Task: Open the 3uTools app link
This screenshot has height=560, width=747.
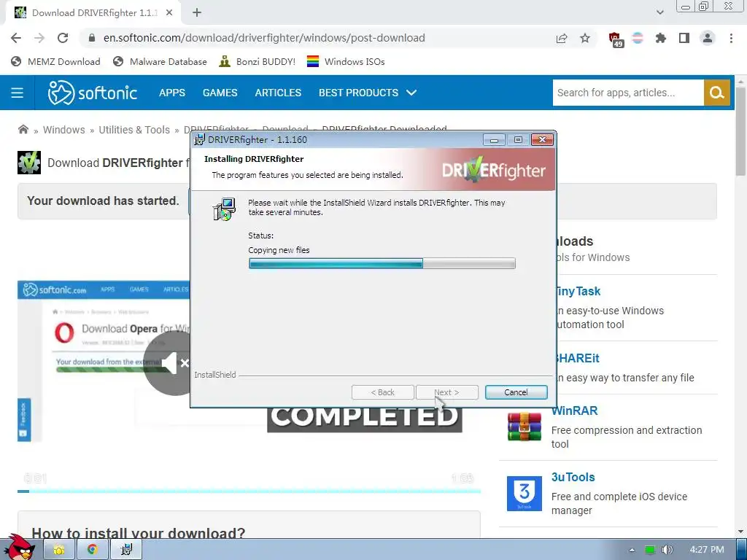Action: pyautogui.click(x=573, y=477)
